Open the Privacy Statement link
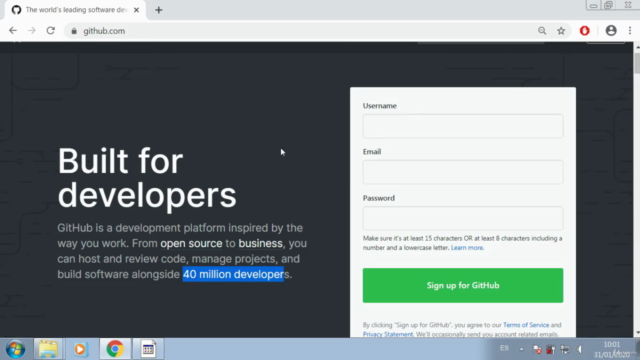Image resolution: width=640 pixels, height=360 pixels. [388, 334]
